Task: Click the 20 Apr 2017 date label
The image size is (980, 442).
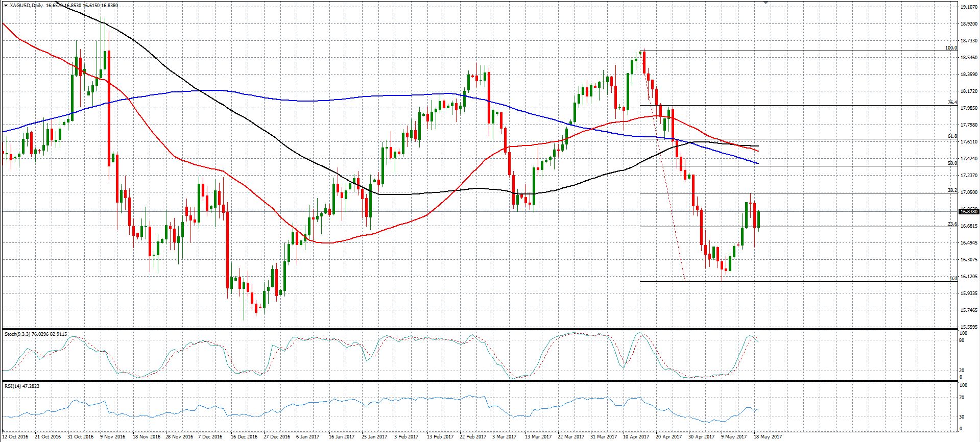Action: pyautogui.click(x=668, y=437)
